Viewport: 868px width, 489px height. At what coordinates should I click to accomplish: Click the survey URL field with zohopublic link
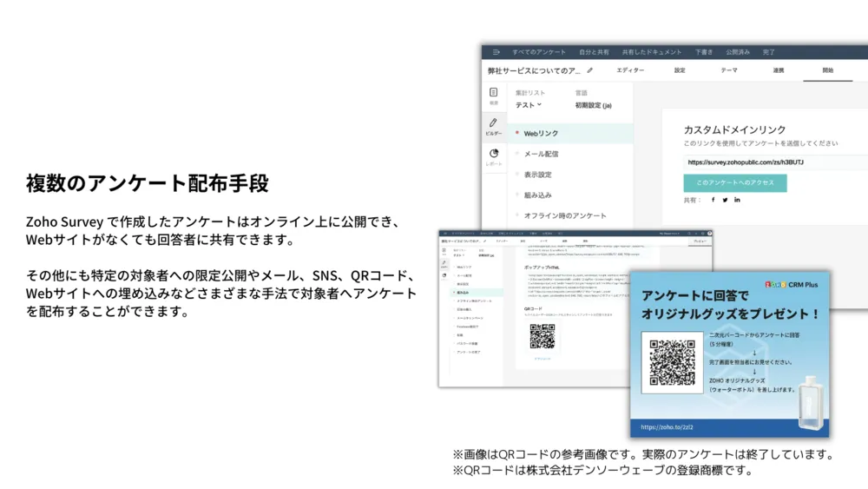click(x=775, y=162)
